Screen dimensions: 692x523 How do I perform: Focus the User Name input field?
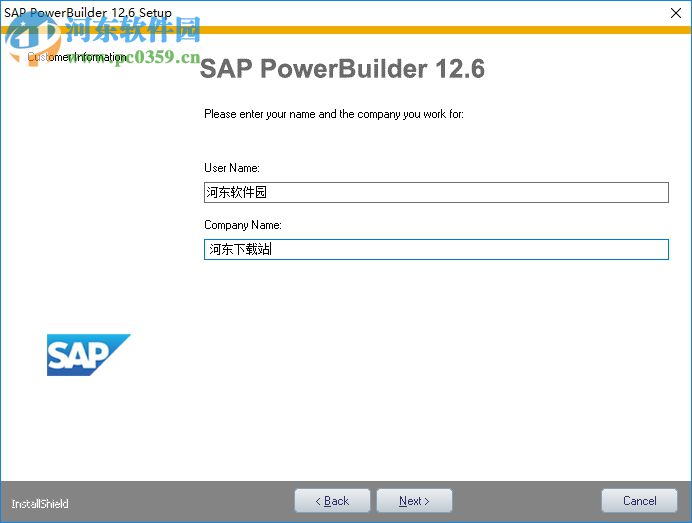tap(436, 192)
